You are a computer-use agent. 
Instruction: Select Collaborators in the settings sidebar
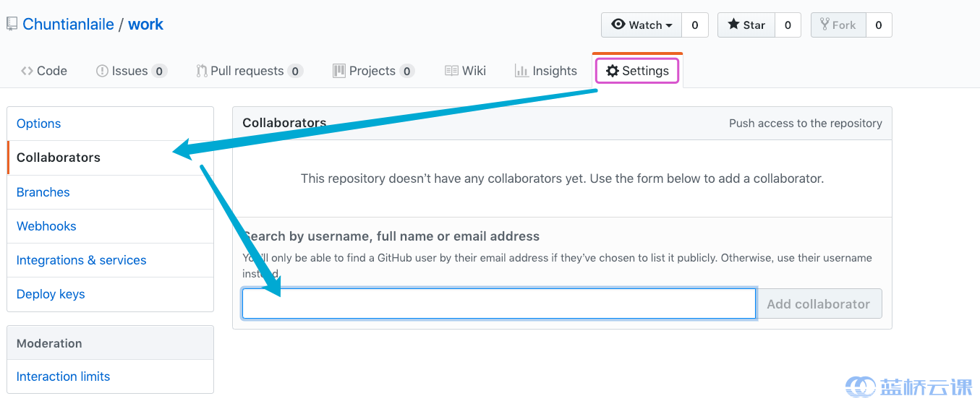pos(111,158)
